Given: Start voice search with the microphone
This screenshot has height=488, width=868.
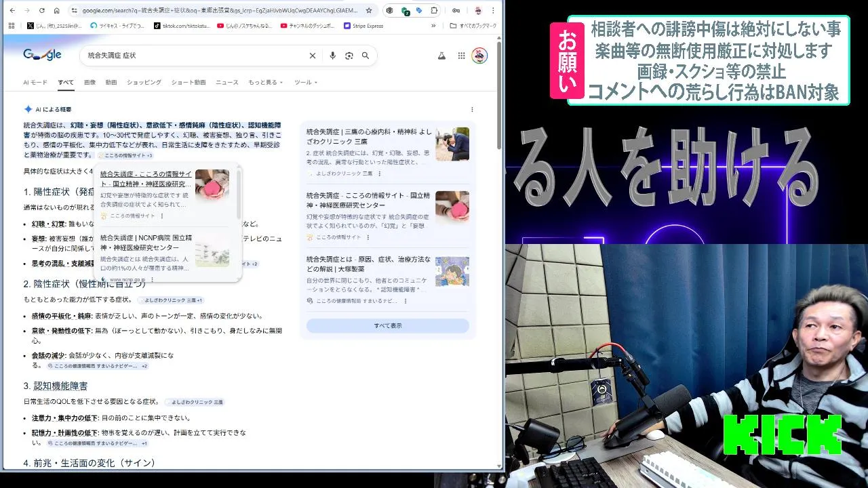Looking at the screenshot, I should pyautogui.click(x=332, y=56).
